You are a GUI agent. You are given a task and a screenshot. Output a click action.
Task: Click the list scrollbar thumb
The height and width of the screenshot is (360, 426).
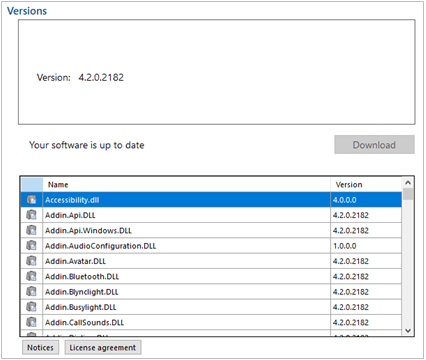click(x=408, y=194)
